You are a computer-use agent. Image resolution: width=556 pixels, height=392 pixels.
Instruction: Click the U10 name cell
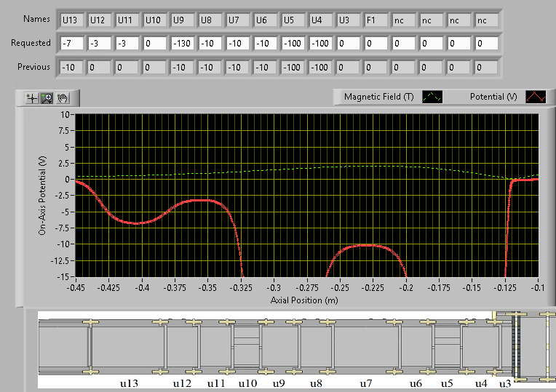pyautogui.click(x=155, y=20)
